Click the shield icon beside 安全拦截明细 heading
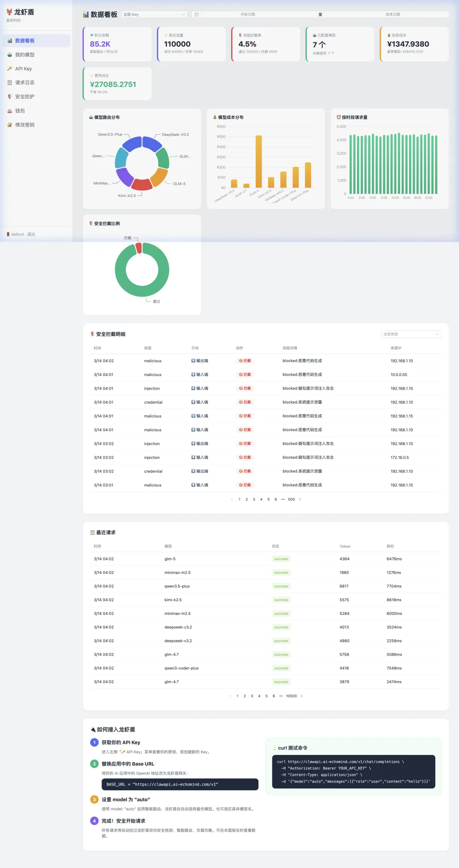Viewport: 459px width, 868px height. (x=93, y=334)
